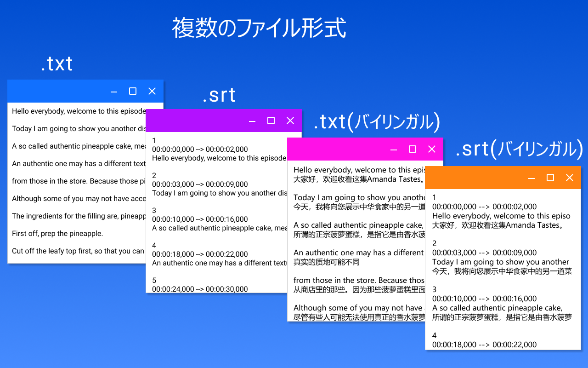Minimize the blue .txt window
Image resolution: width=588 pixels, height=368 pixels.
coord(114,92)
